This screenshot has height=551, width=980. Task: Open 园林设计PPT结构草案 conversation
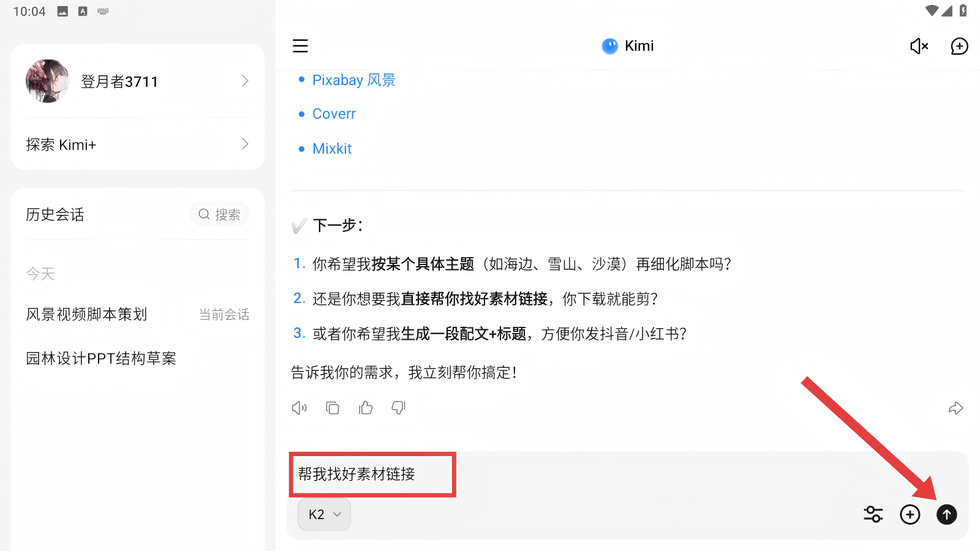pyautogui.click(x=101, y=358)
